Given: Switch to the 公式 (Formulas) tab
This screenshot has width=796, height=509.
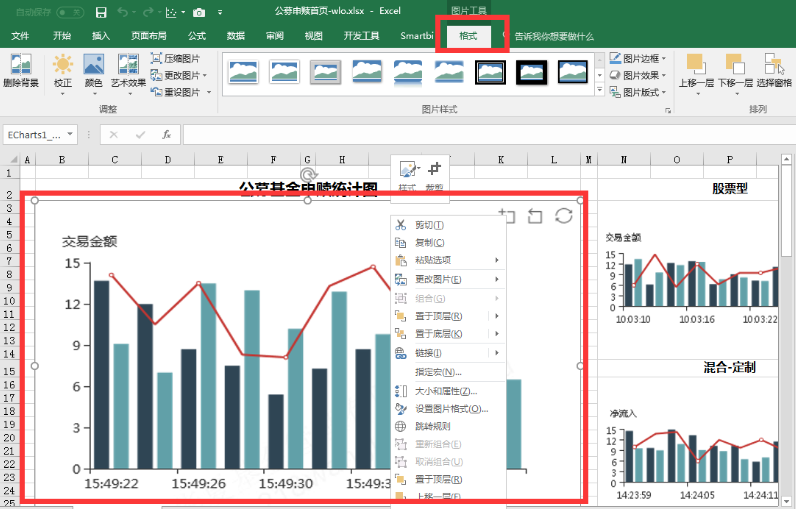Looking at the screenshot, I should tap(196, 36).
